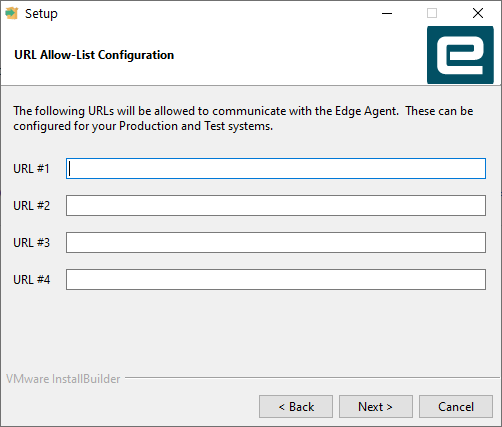Click the "URL #2" label
This screenshot has width=502, height=427.
[32, 206]
